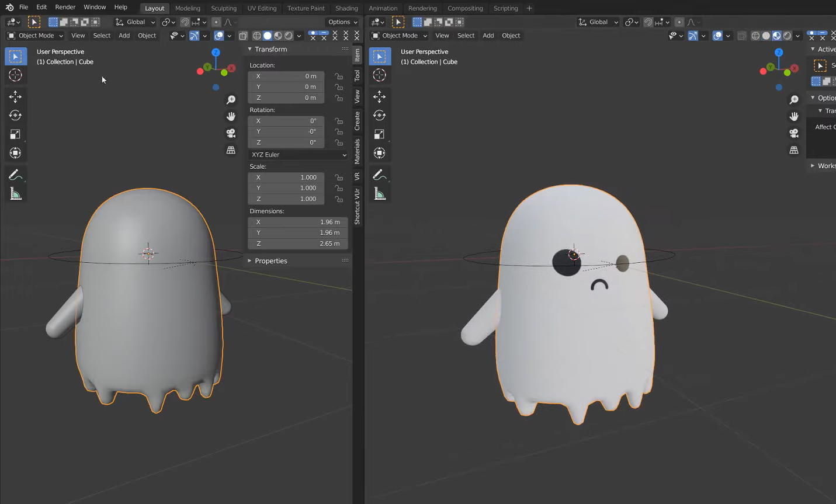
Task: Open Select menu in right viewport header
Action: (x=466, y=36)
